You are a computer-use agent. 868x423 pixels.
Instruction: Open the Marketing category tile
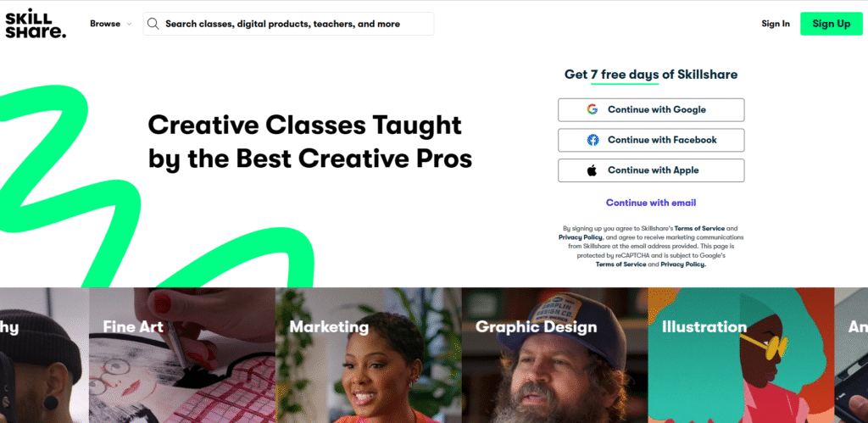[x=369, y=355]
